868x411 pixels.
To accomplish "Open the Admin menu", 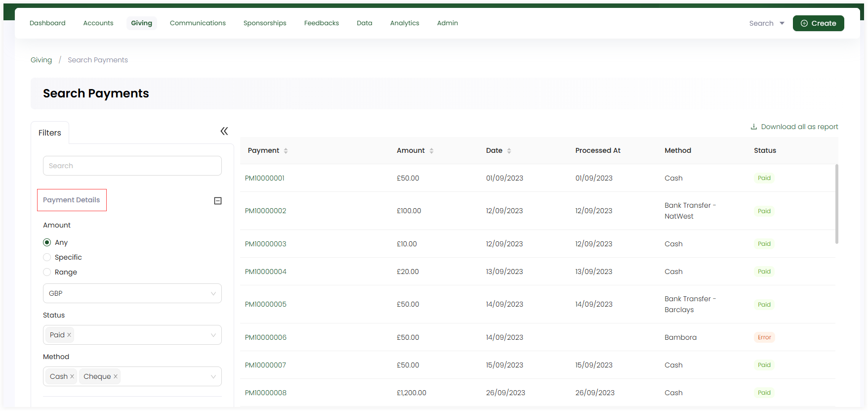I will click(448, 23).
